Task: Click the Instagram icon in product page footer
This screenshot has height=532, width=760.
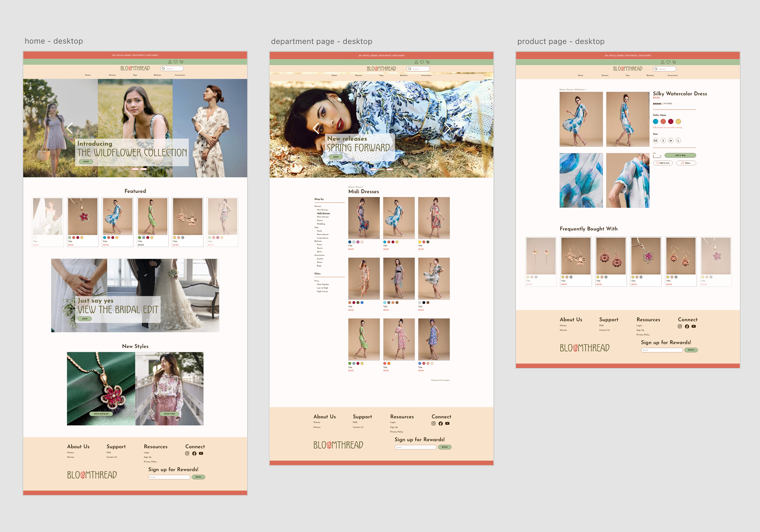Action: 680,326
